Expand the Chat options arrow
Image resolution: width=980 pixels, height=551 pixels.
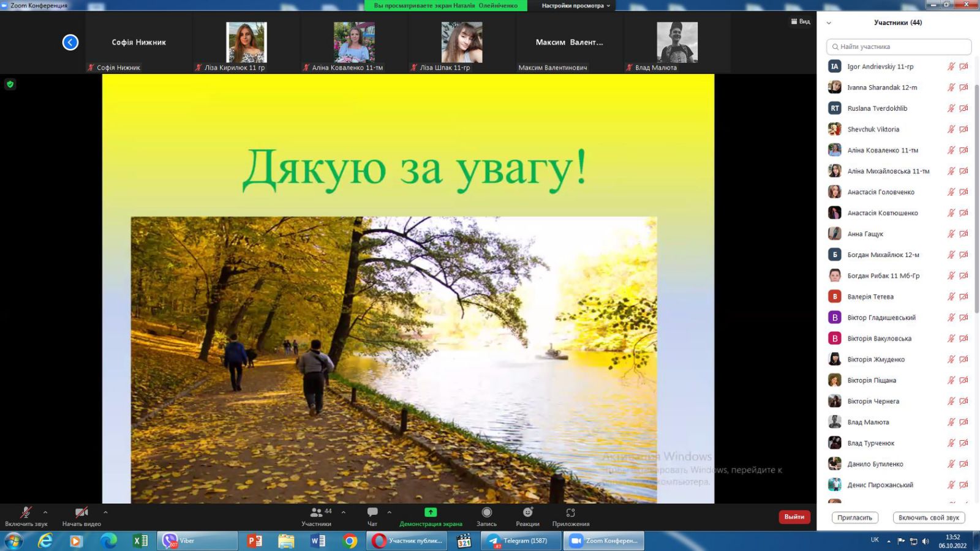point(390,512)
